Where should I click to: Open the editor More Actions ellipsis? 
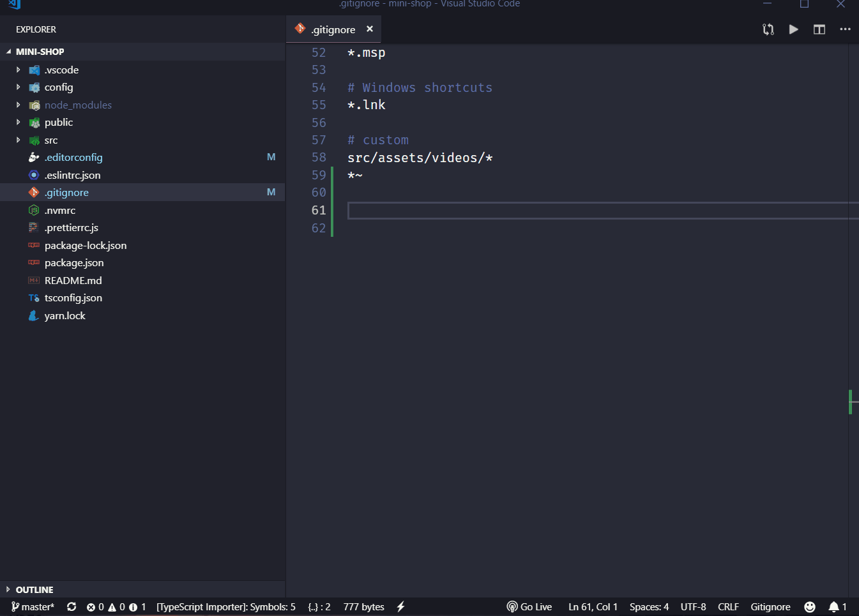coord(845,29)
